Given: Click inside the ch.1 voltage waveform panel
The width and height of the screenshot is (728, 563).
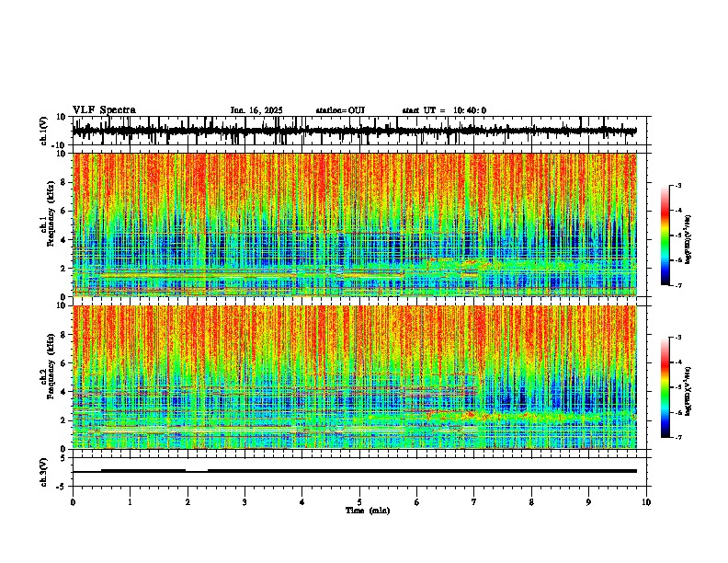Looking at the screenshot, I should click(359, 131).
